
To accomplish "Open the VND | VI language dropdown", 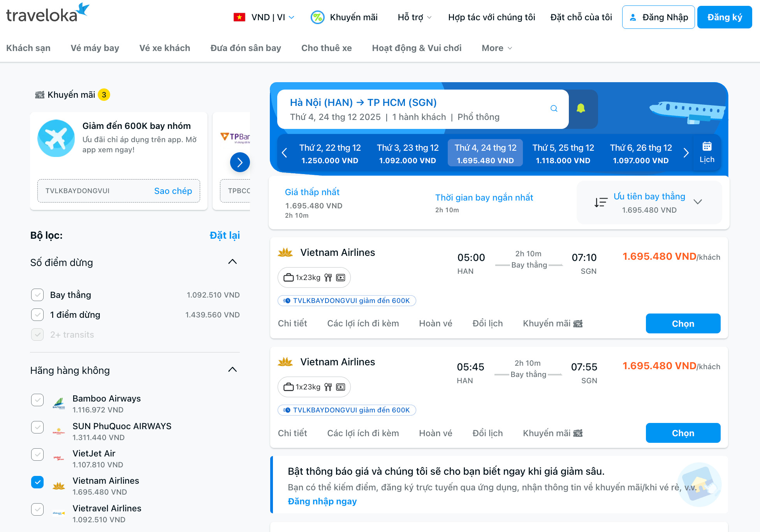I will (x=269, y=17).
